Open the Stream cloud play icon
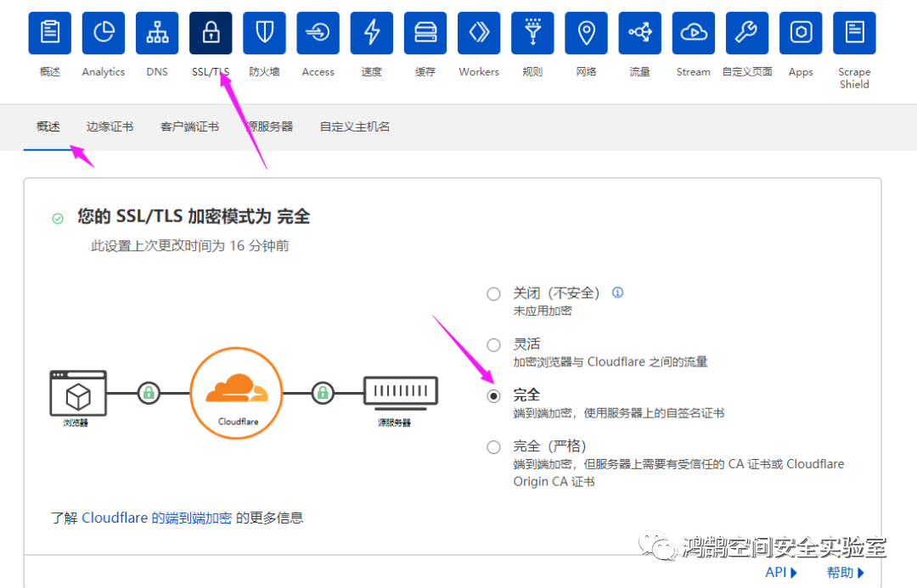The image size is (917, 588). click(694, 33)
